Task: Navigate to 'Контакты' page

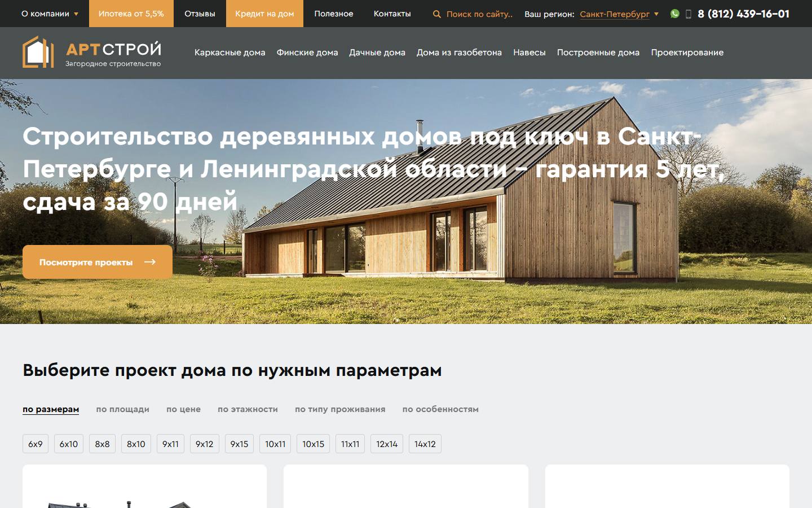Action: pos(392,14)
